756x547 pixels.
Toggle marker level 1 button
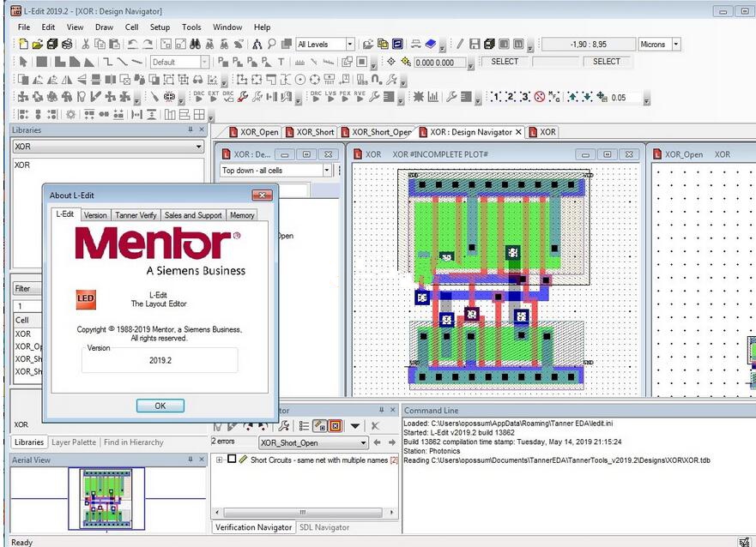(x=496, y=97)
